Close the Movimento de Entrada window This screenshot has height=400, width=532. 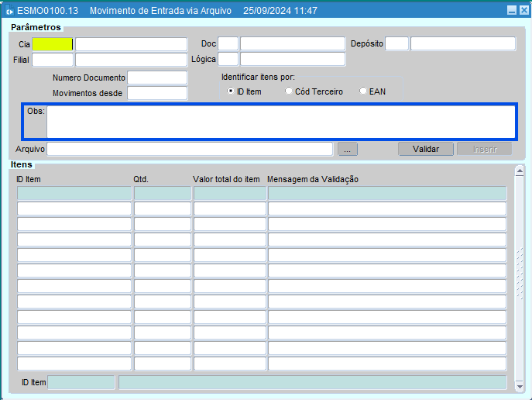[x=523, y=11]
